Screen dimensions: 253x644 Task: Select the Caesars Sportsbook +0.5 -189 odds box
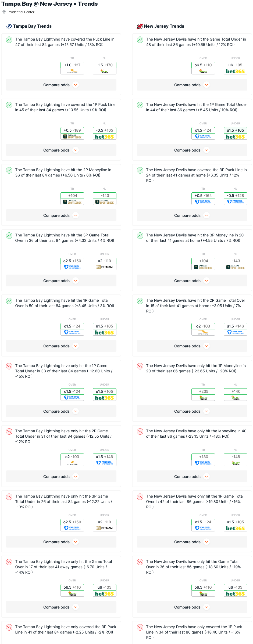[72, 133]
